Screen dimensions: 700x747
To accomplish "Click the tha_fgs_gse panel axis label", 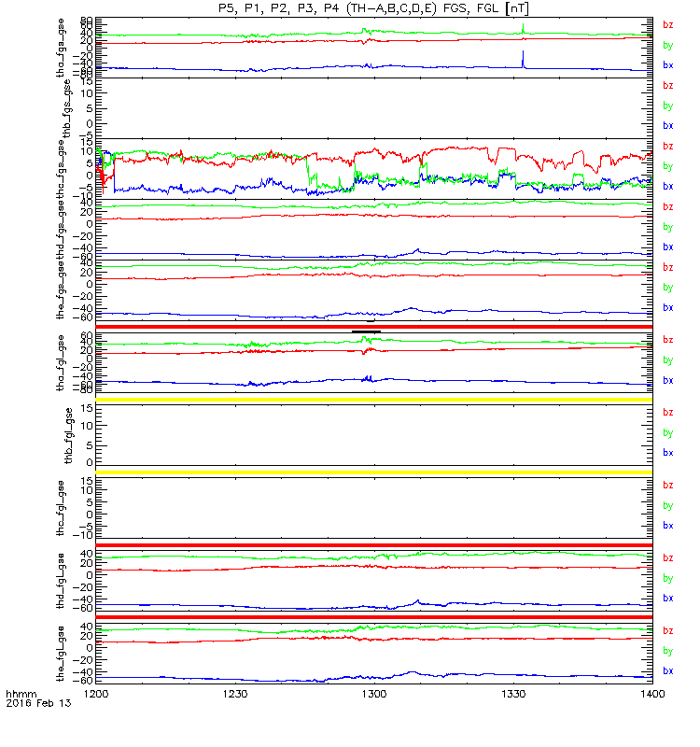I will point(60,49).
